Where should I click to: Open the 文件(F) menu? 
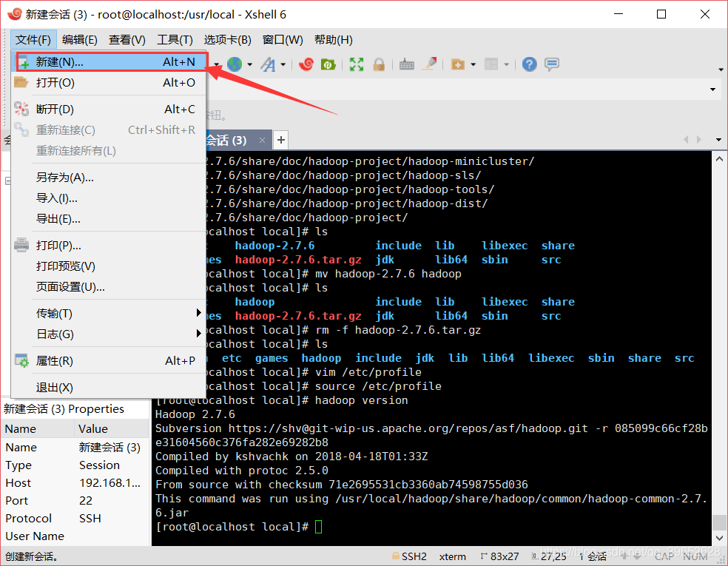pos(33,39)
